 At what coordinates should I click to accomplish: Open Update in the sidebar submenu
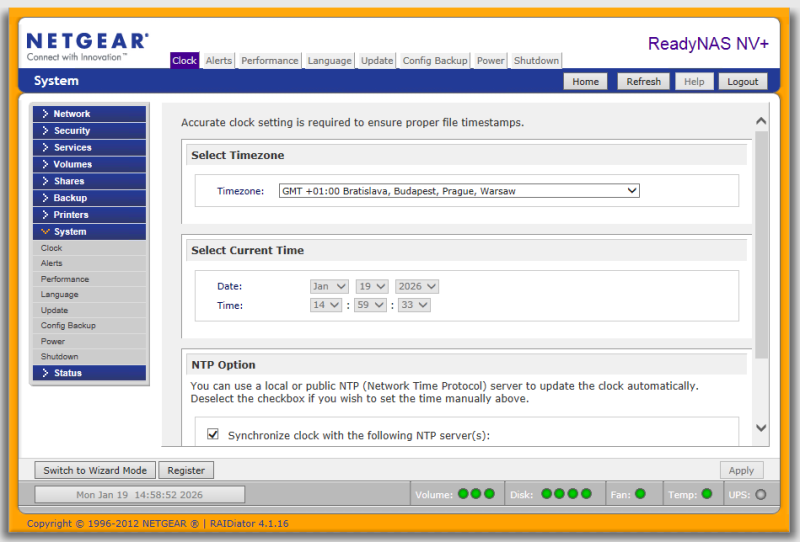[89, 310]
